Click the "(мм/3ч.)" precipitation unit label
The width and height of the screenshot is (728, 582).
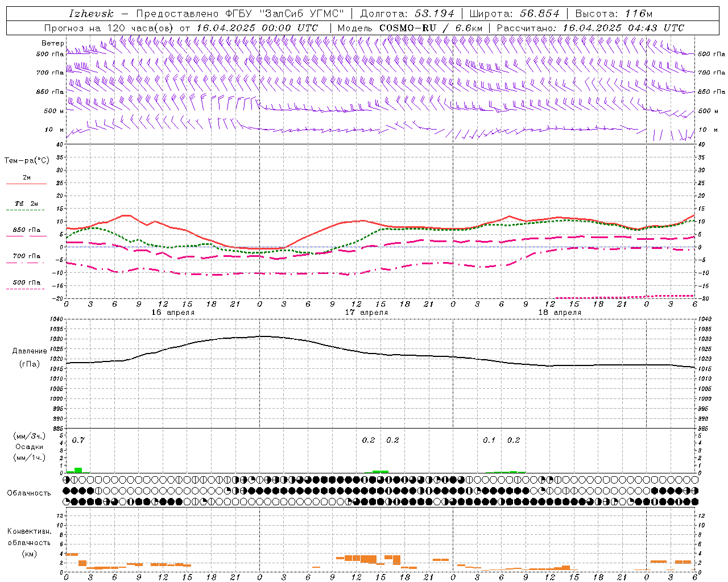pyautogui.click(x=30, y=436)
